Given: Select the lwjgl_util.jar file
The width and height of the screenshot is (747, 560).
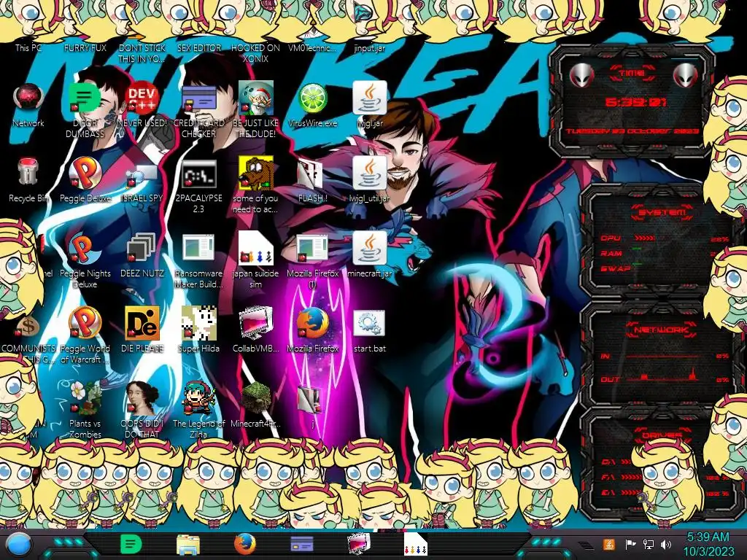Looking at the screenshot, I should 370,173.
